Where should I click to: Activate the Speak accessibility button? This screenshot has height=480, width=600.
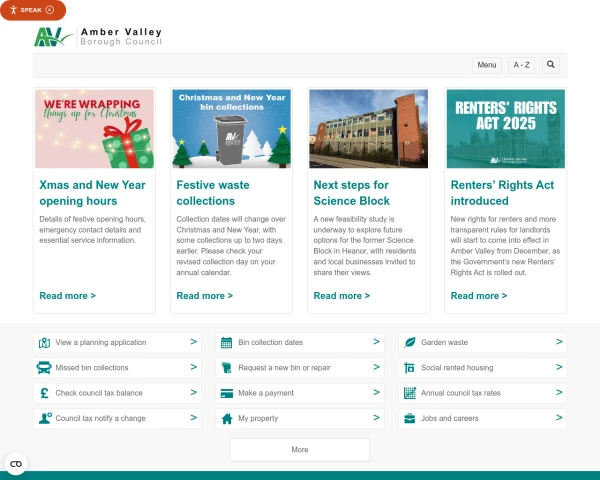[33, 10]
